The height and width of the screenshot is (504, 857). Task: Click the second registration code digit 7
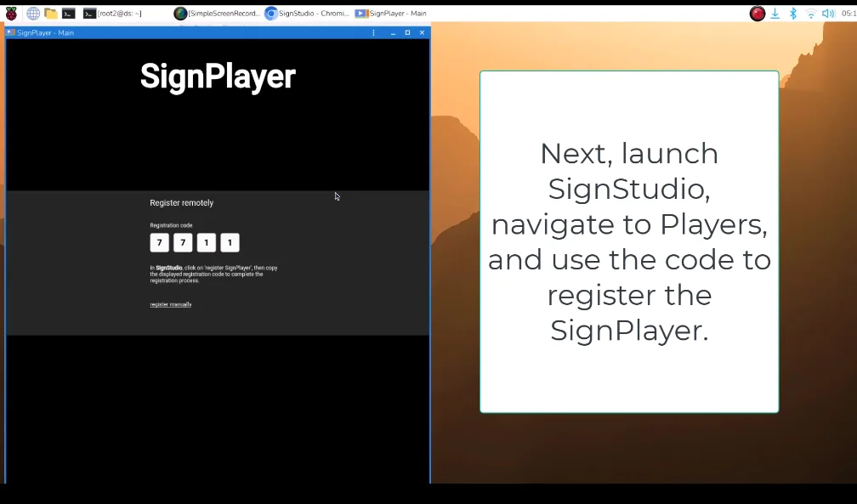pyautogui.click(x=183, y=243)
